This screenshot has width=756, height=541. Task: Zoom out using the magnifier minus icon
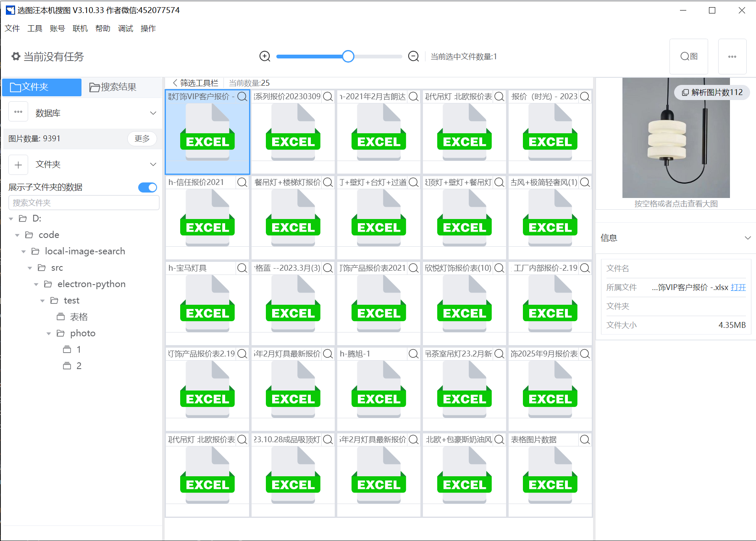(x=413, y=56)
